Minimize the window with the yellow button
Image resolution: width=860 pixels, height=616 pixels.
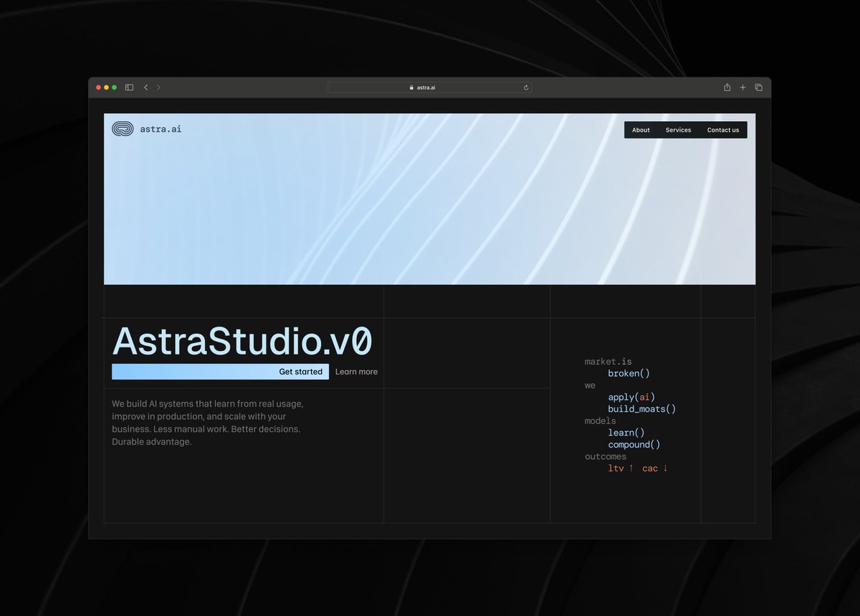tap(107, 87)
